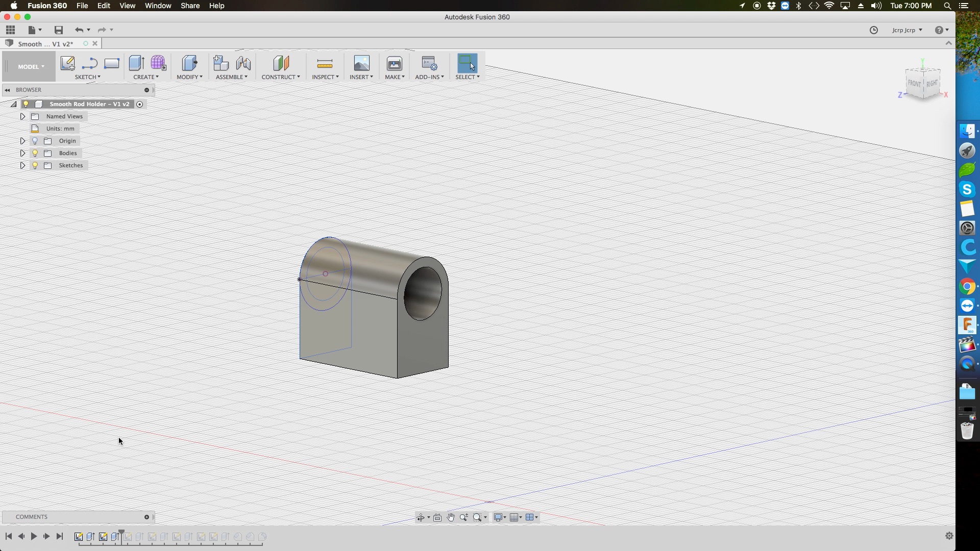Expand the Origin folder
Image resolution: width=980 pixels, height=551 pixels.
click(x=22, y=141)
